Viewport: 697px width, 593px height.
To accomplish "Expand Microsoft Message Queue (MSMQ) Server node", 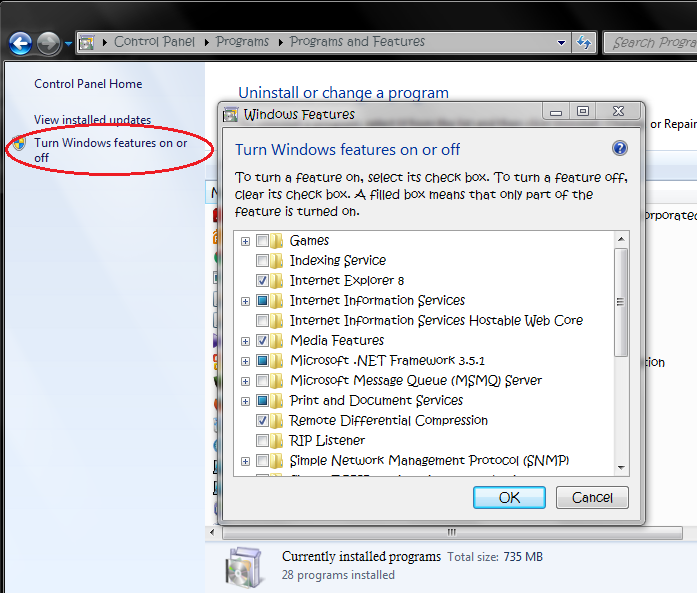I will pos(245,381).
